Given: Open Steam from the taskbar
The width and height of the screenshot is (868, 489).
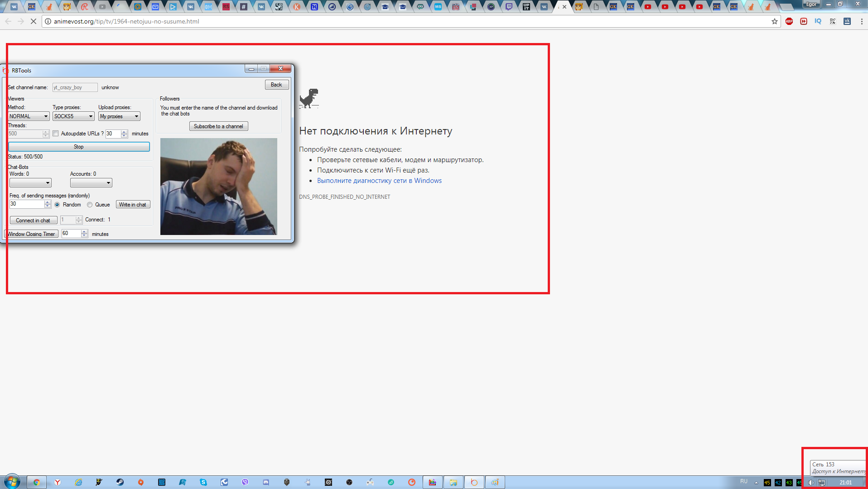Looking at the screenshot, I should (x=120, y=482).
